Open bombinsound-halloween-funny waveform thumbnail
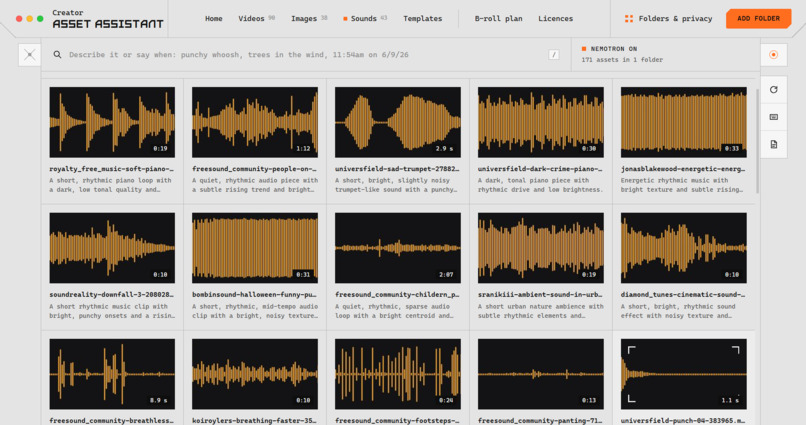Viewport: 806px width, 425px height. point(254,248)
